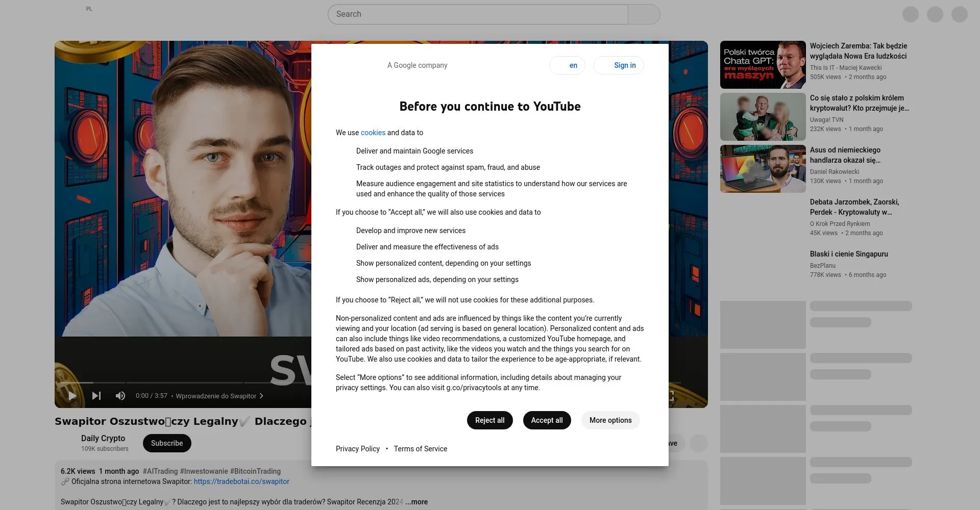This screenshot has height=510, width=980.
Task: Click #AITrading hashtag
Action: (160, 471)
